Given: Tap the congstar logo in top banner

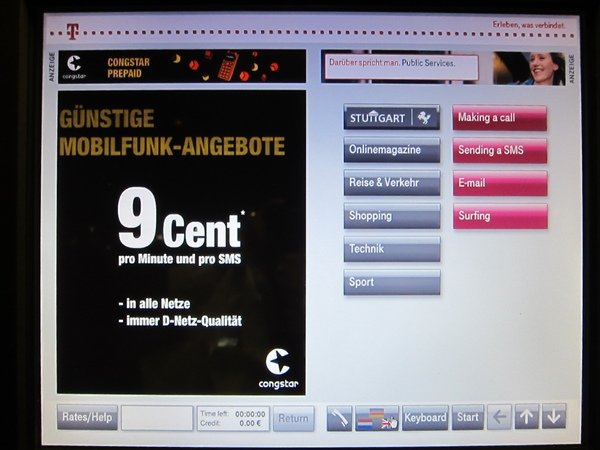Looking at the screenshot, I should point(74,67).
